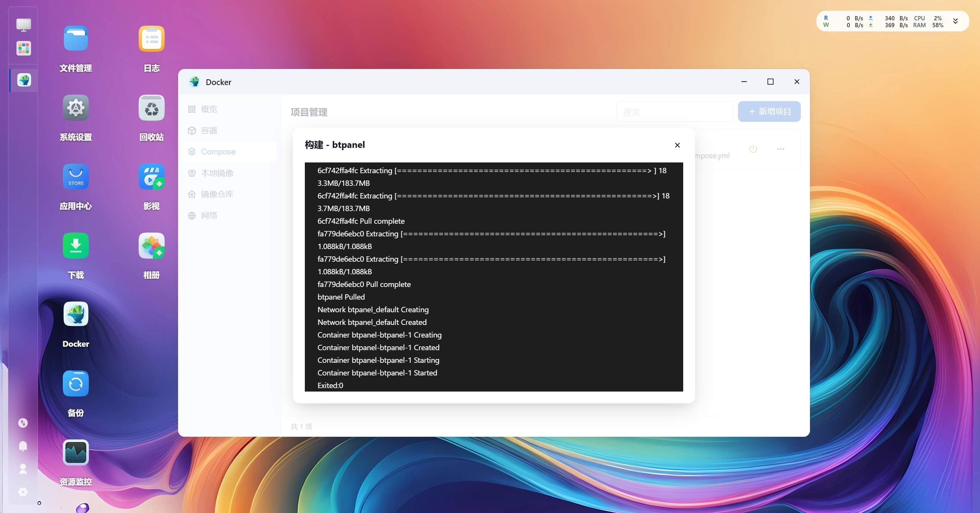Launch the 相册 photo album icon

151,246
